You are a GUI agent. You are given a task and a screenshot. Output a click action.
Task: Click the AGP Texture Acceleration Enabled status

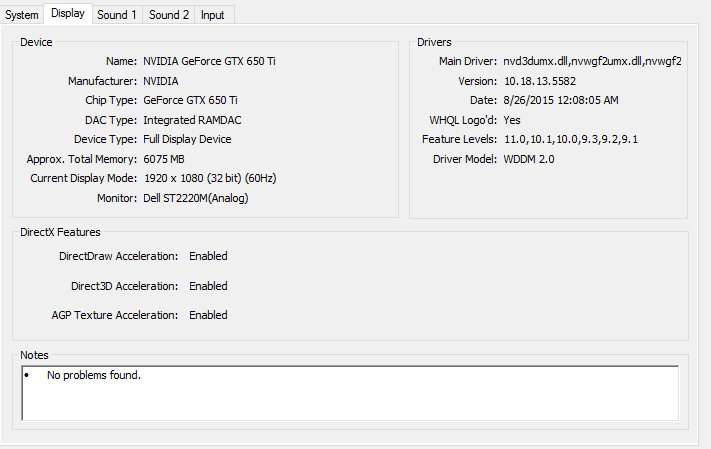(208, 315)
